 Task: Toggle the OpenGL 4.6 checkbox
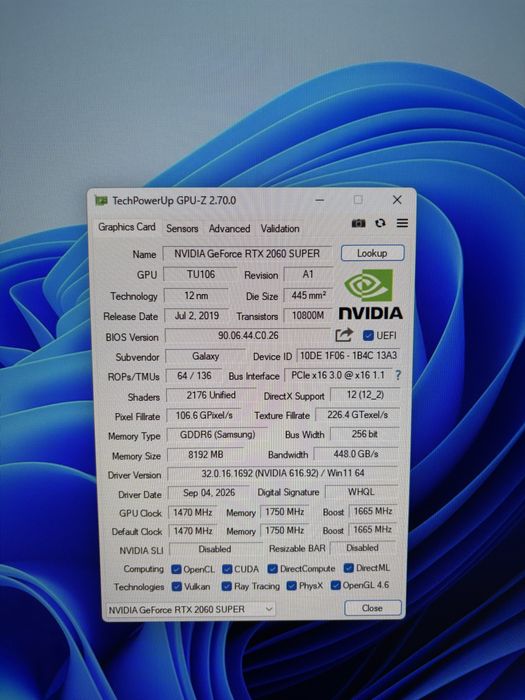(336, 585)
